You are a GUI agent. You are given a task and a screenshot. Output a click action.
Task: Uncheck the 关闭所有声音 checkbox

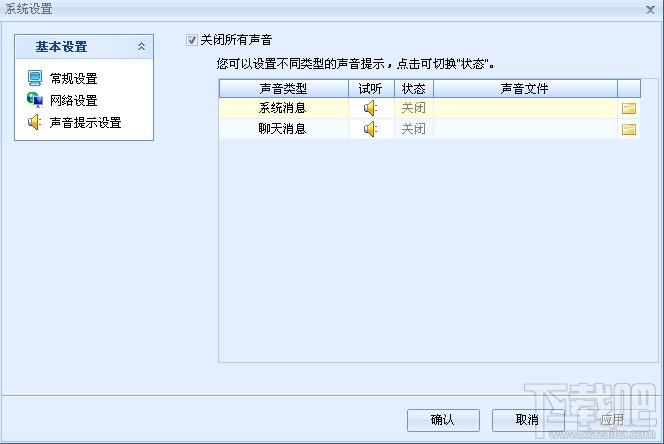tap(191, 40)
